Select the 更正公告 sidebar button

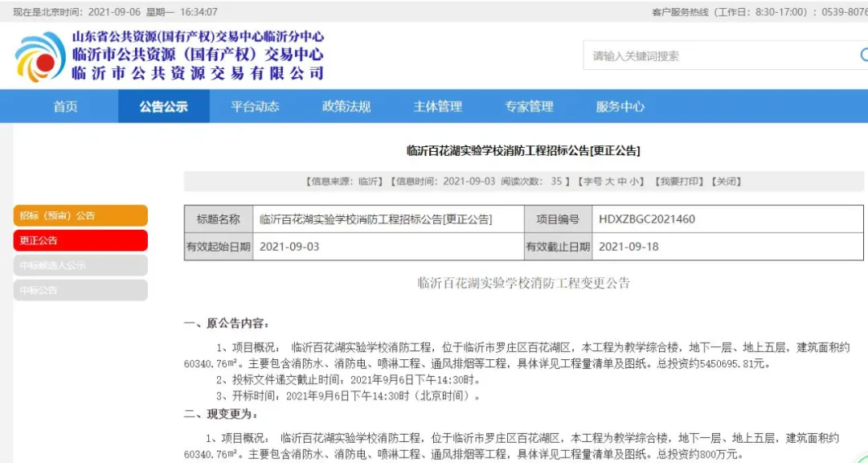[x=81, y=240]
